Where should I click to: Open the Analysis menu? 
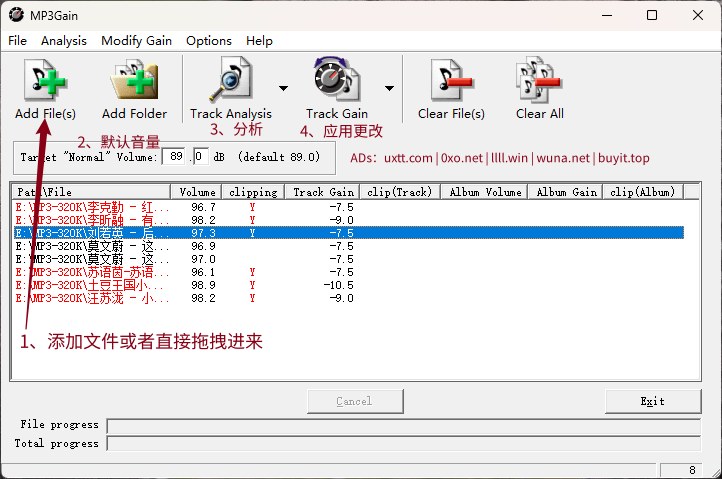click(x=64, y=41)
